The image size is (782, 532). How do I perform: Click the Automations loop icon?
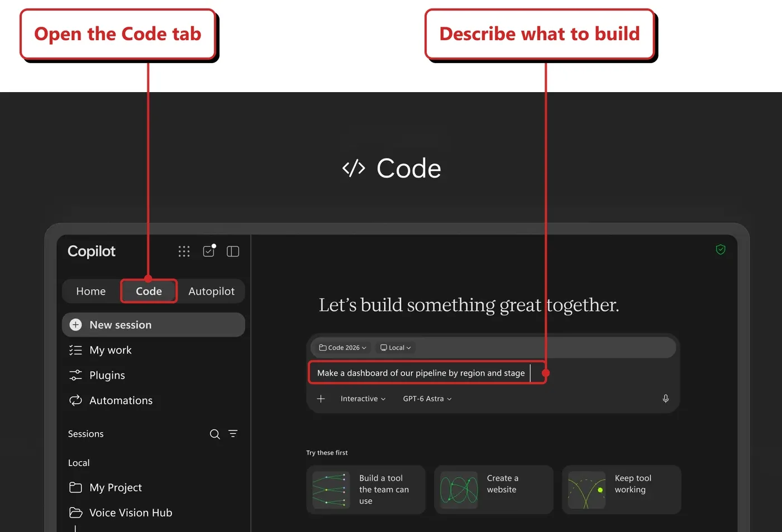pyautogui.click(x=75, y=400)
